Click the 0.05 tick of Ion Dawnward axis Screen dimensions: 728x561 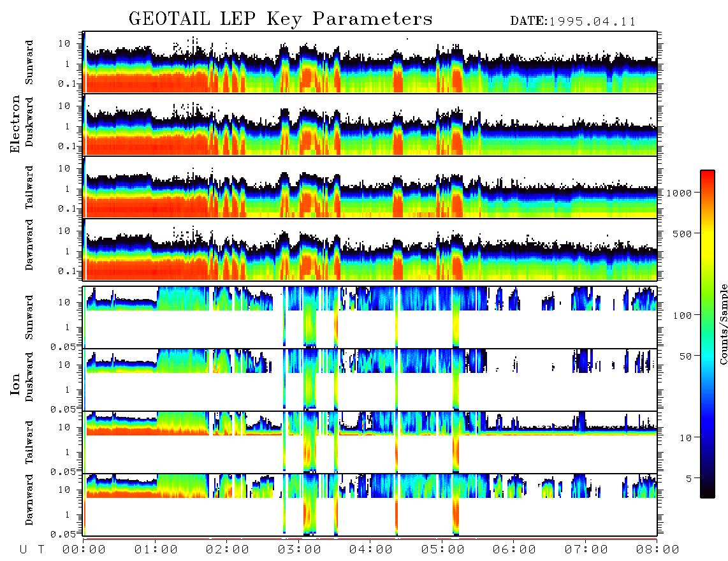63,534
